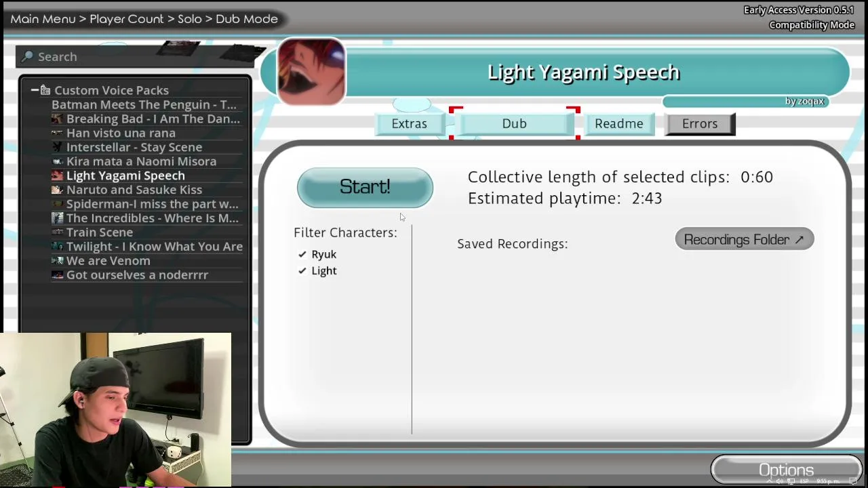View the Errors tab
The height and width of the screenshot is (488, 868).
point(700,124)
